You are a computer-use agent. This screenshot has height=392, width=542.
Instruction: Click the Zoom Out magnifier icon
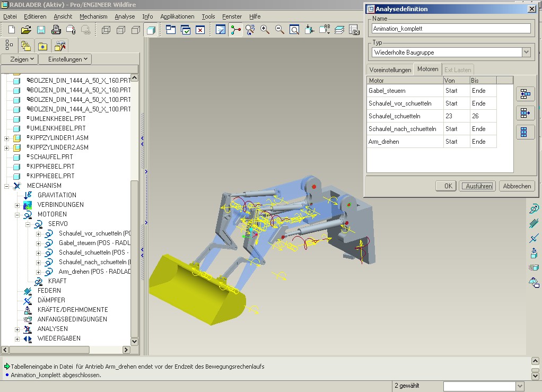point(279,30)
